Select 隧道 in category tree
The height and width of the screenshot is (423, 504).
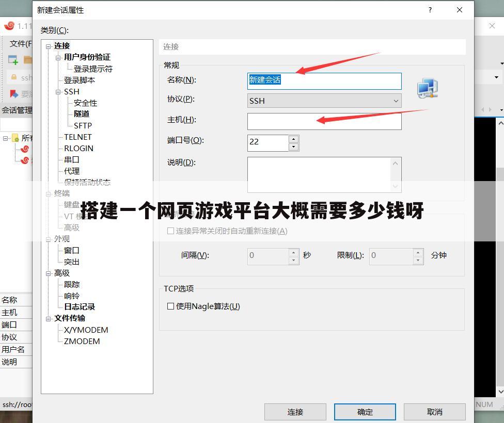[x=82, y=114]
